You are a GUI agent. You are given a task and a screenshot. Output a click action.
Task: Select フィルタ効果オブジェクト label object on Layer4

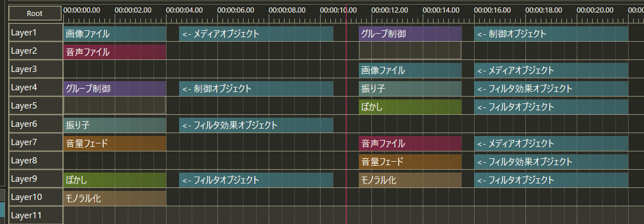[x=551, y=89]
